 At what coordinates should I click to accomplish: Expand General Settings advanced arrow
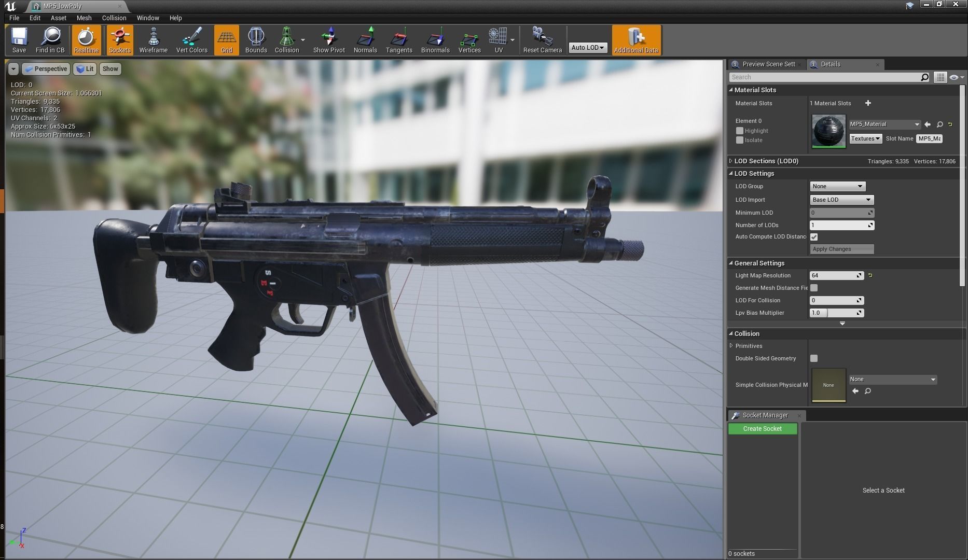coord(842,324)
